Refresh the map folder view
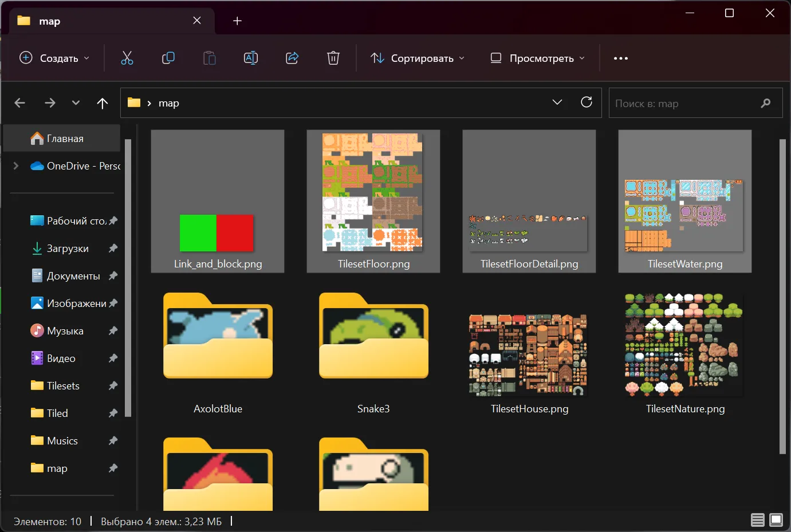The image size is (791, 532). 587,103
